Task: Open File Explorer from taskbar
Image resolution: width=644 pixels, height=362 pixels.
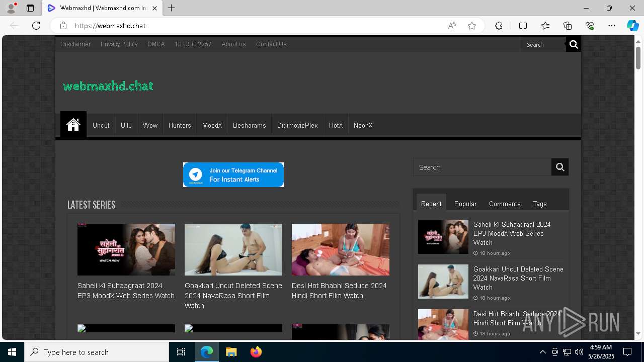Action: point(231,352)
